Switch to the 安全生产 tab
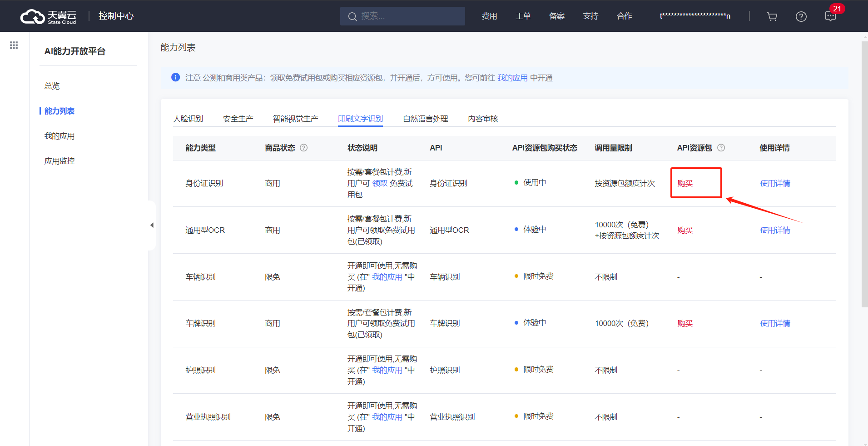This screenshot has width=868, height=446. coord(238,119)
